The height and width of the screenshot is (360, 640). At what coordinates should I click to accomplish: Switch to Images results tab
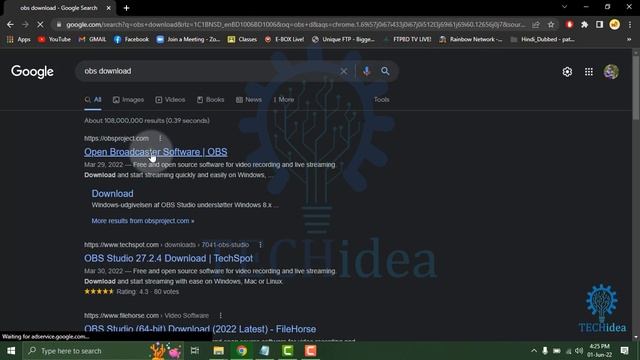[x=128, y=100]
